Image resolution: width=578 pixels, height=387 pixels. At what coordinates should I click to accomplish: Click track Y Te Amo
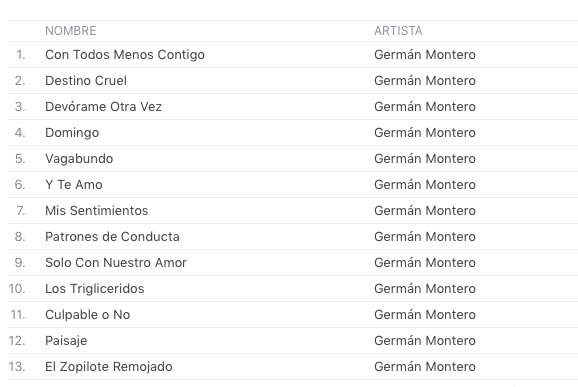coord(74,184)
